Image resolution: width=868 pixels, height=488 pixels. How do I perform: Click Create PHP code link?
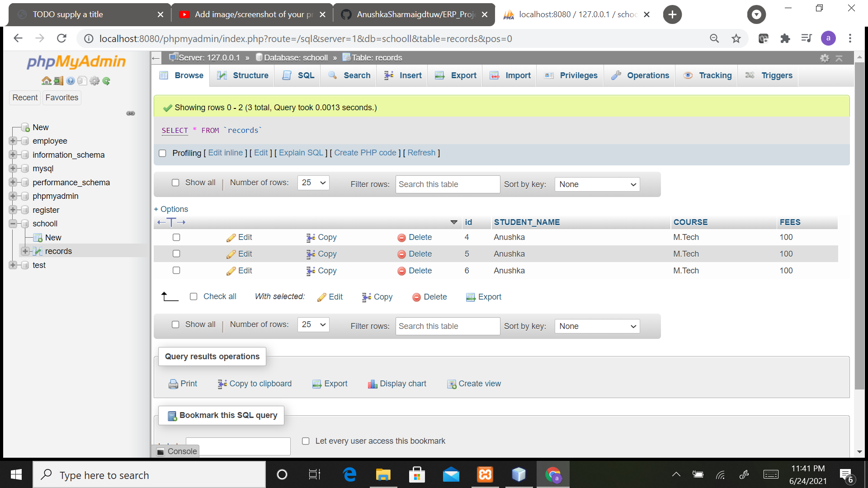[365, 153]
